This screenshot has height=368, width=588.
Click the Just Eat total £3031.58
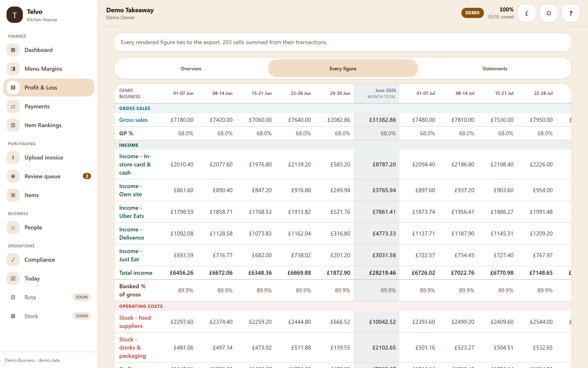[384, 255]
